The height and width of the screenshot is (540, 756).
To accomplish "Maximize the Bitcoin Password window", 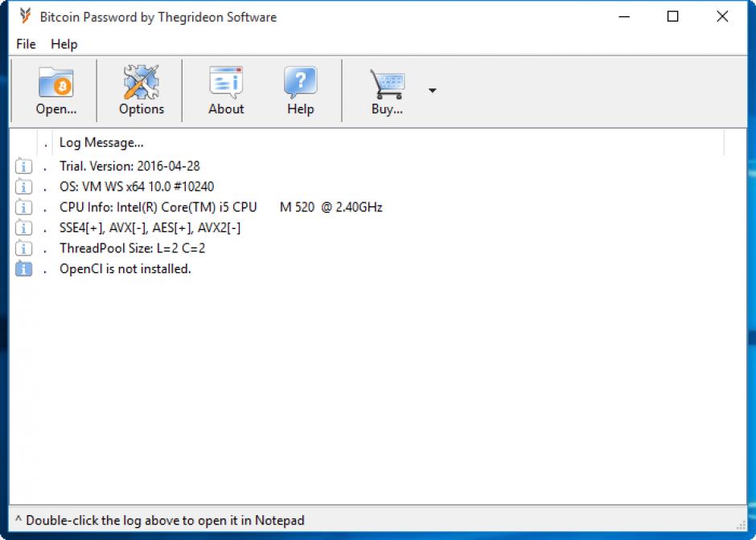I will (672, 16).
